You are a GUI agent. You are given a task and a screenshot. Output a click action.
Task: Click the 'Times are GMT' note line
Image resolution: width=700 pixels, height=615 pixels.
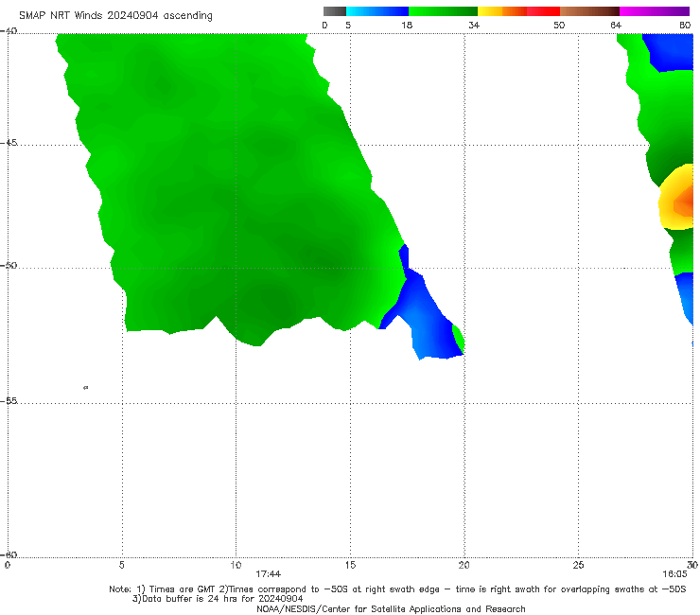click(397, 589)
